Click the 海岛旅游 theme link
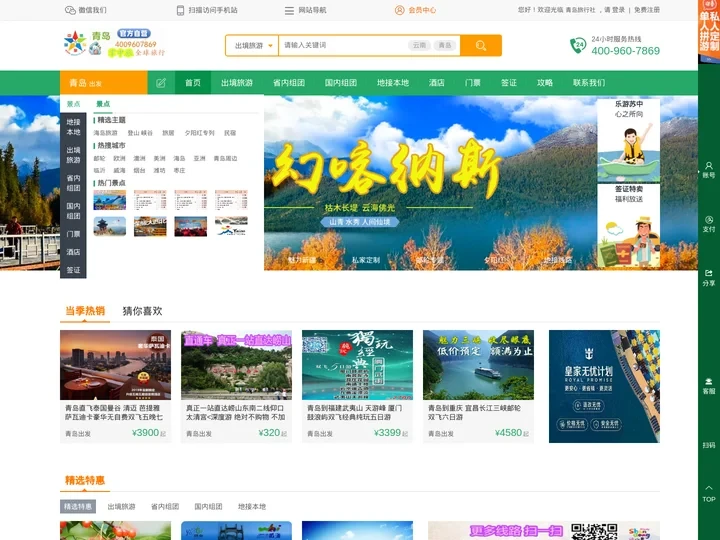Image resolution: width=720 pixels, height=540 pixels. coord(106,133)
